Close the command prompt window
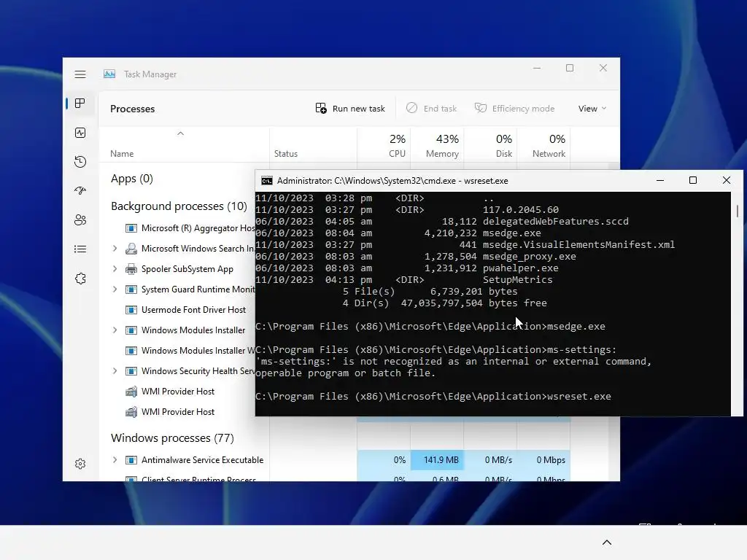This screenshot has width=747, height=560. tap(726, 180)
